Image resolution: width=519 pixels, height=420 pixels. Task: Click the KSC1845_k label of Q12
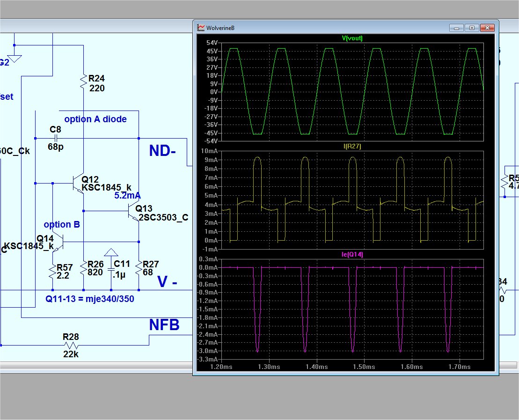point(106,187)
